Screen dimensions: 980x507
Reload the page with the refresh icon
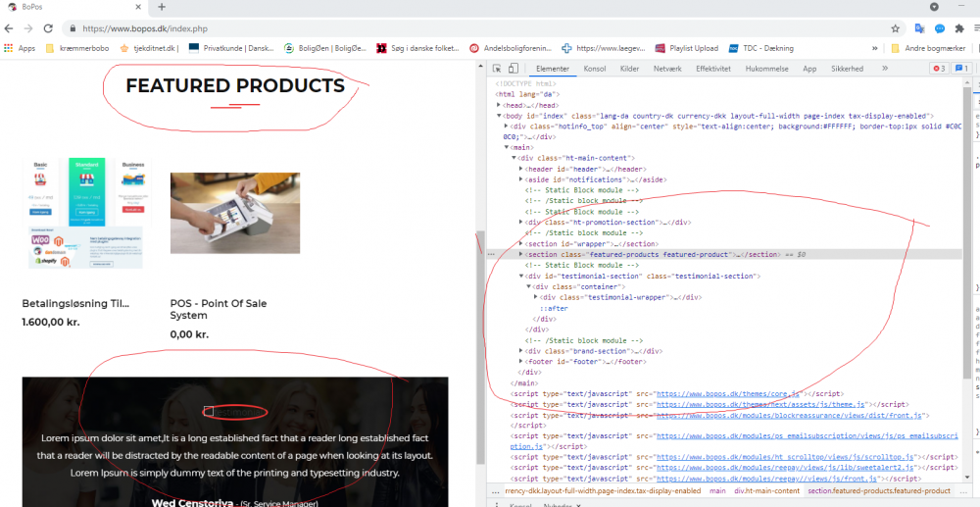tap(48, 28)
